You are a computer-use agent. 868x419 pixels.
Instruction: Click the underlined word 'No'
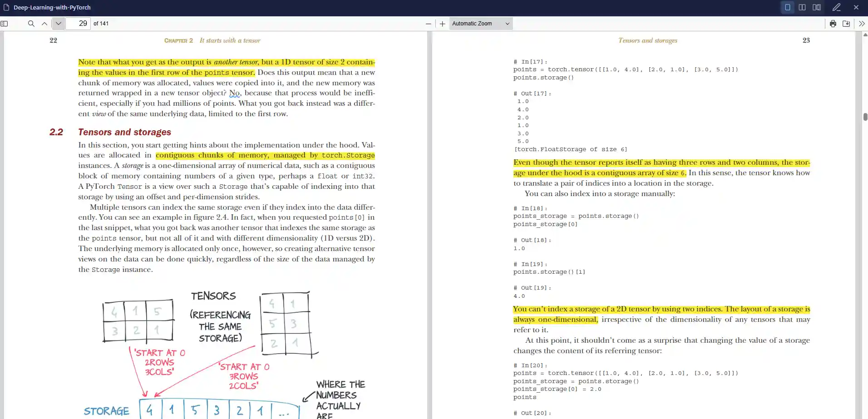point(234,93)
